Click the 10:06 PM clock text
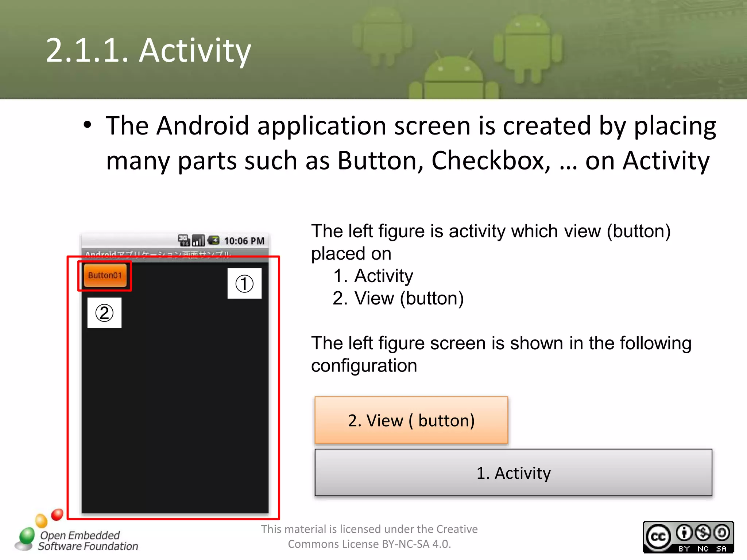 244,241
